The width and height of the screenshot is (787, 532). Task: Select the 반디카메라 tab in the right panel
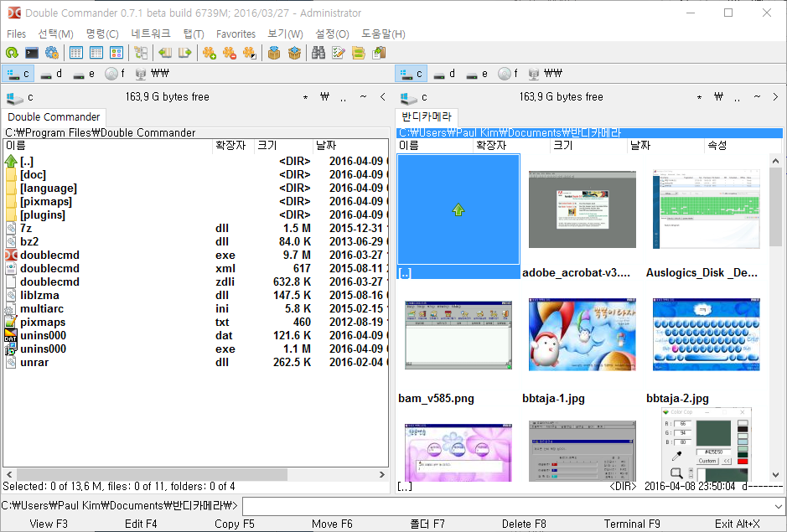(426, 116)
